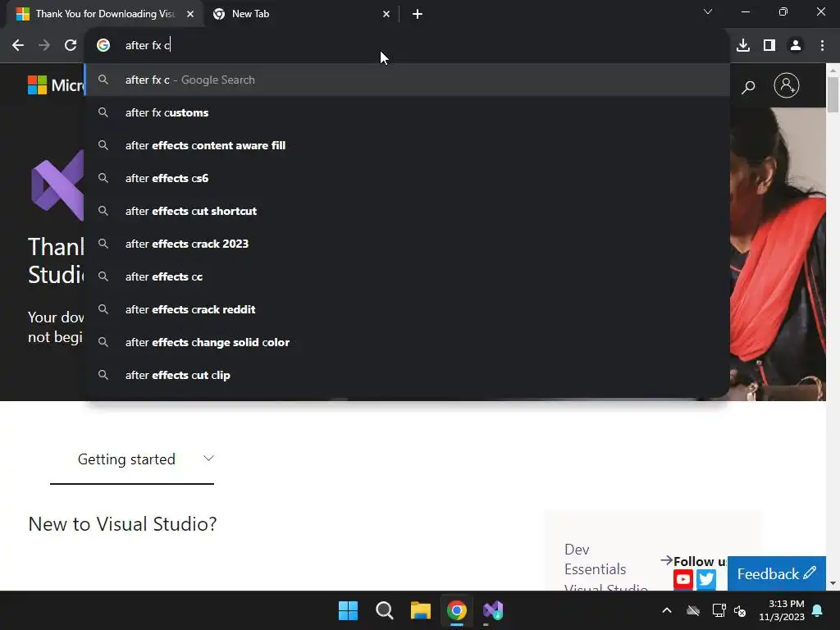Reload the page with refresh icon
Image resolution: width=840 pixels, height=630 pixels.
(71, 46)
